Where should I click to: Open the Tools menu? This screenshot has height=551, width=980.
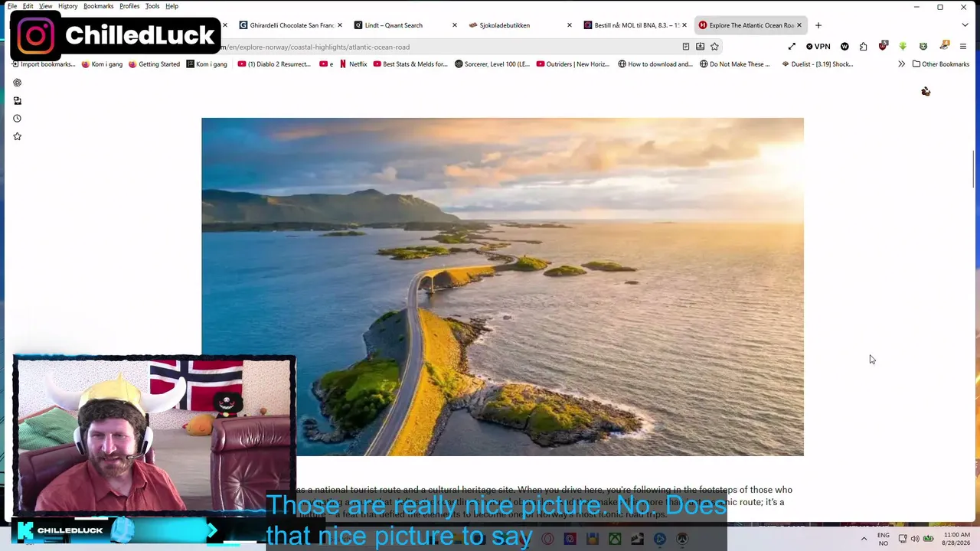pyautogui.click(x=152, y=6)
